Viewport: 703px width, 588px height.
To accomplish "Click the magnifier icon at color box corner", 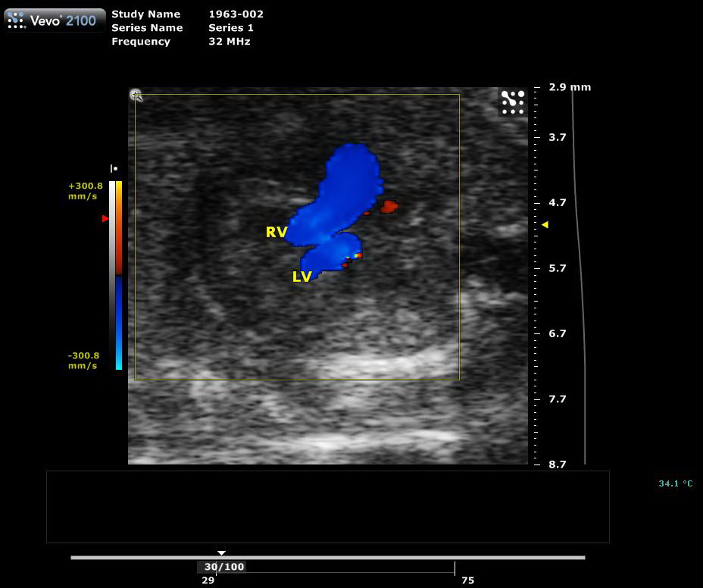I will [136, 95].
